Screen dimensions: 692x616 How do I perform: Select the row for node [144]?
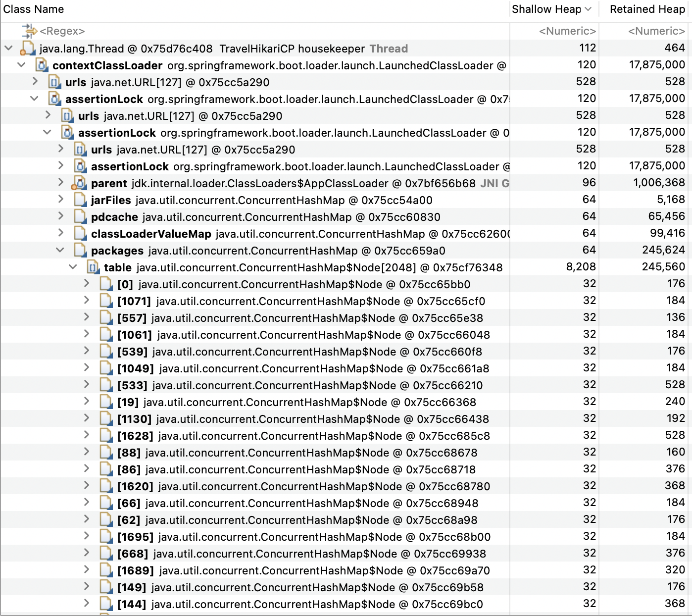346,604
